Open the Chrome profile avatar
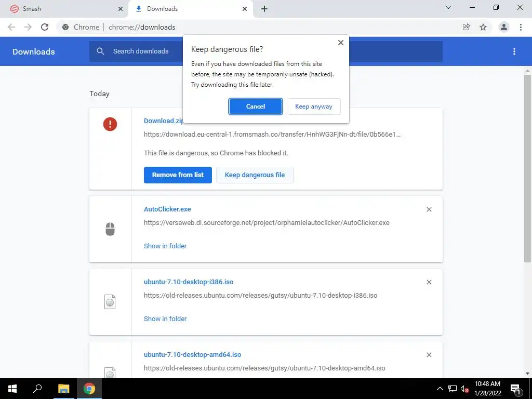This screenshot has height=399, width=532. (x=504, y=27)
